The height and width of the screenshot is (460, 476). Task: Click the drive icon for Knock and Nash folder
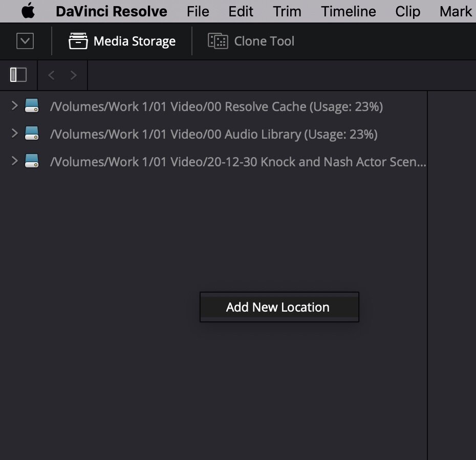(32, 161)
